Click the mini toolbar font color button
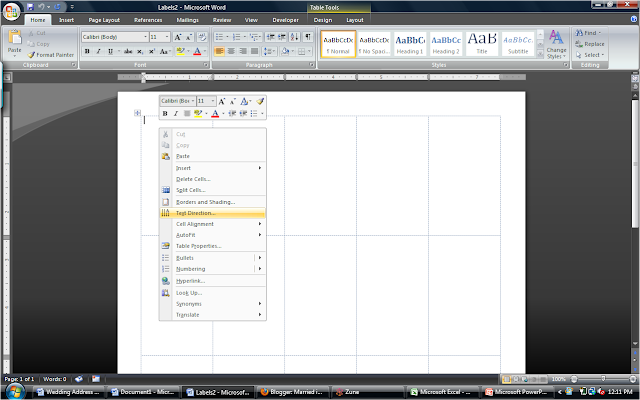This screenshot has height=400, width=640. 215,113
